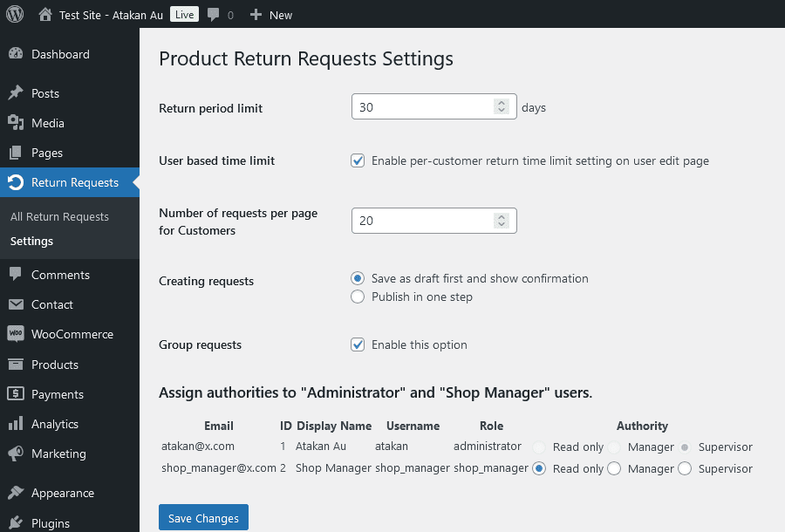Click the comments bubble icon in admin bar
Viewport: 785px width, 532px height.
tap(214, 15)
